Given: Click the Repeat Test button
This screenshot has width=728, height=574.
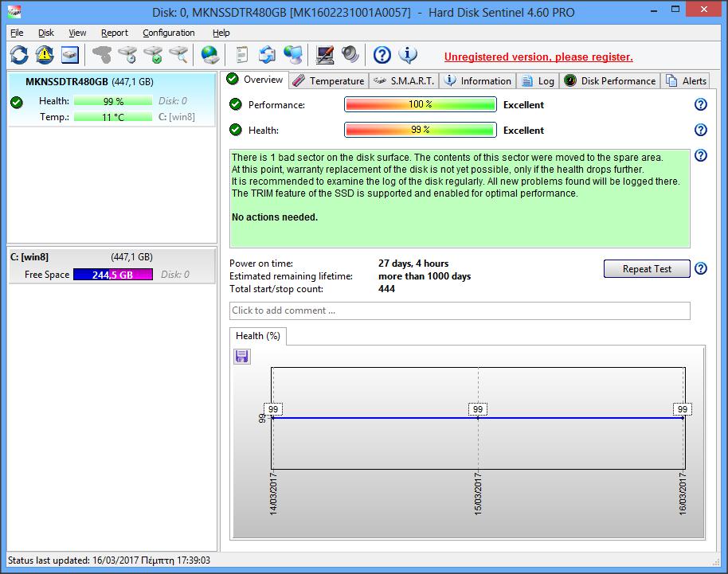Looking at the screenshot, I should 647,268.
